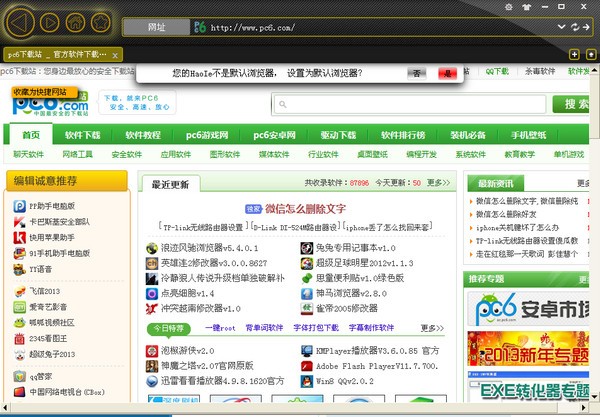The height and width of the screenshot is (417, 600).
Task: Open the 字幕制作软件 link
Action: coord(371,328)
